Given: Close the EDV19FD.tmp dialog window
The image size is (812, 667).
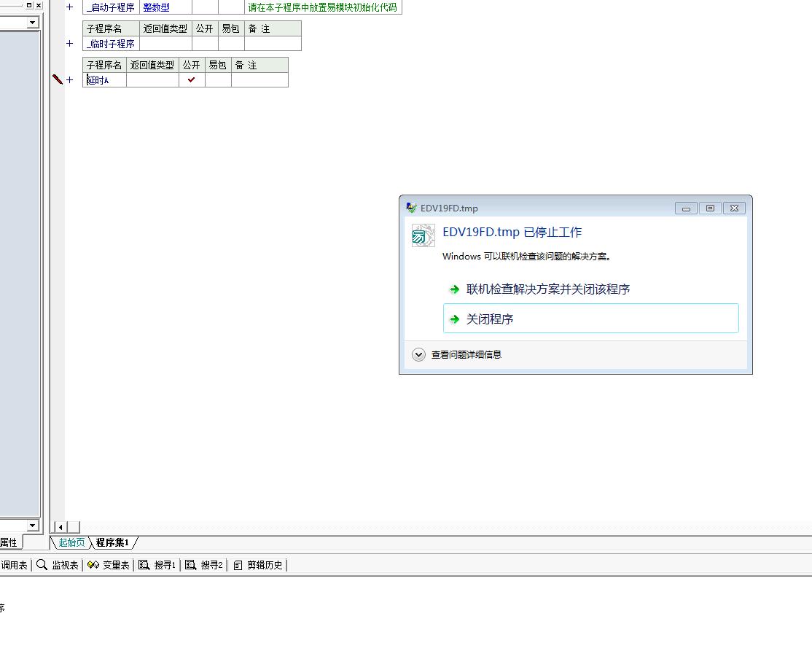Looking at the screenshot, I should (734, 208).
